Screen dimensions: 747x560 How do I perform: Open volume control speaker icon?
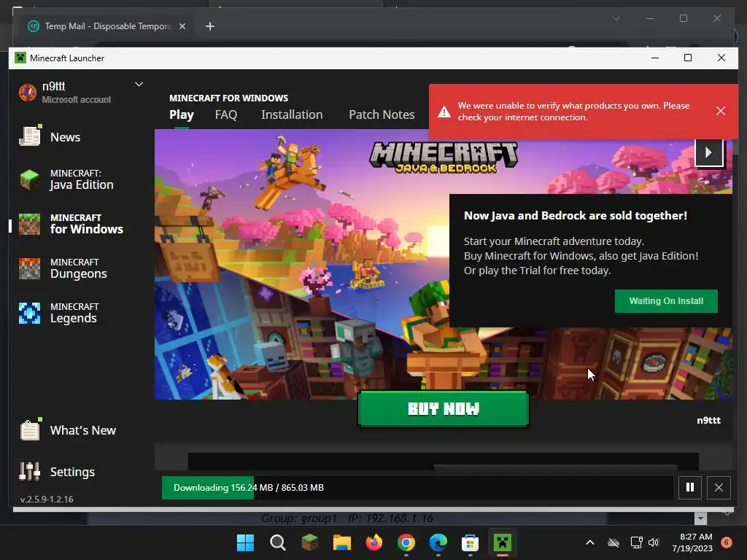coord(654,542)
